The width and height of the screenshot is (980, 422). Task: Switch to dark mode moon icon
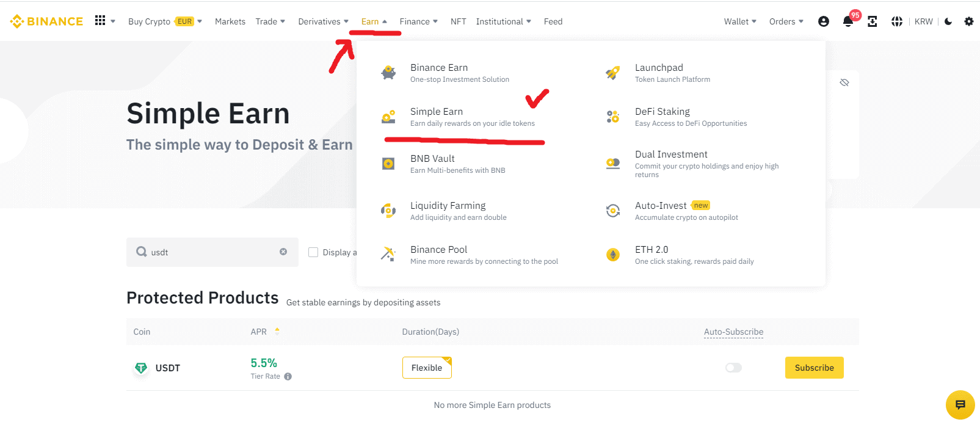coord(948,21)
